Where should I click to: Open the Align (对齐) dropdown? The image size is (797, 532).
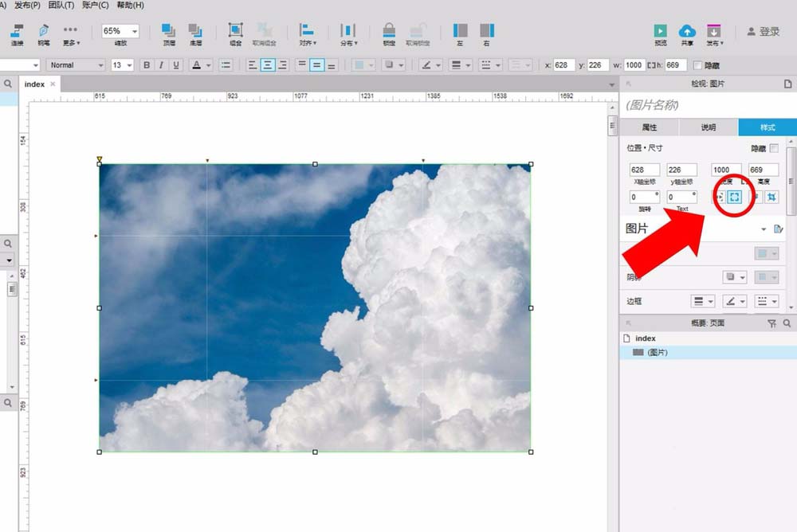pyautogui.click(x=307, y=34)
